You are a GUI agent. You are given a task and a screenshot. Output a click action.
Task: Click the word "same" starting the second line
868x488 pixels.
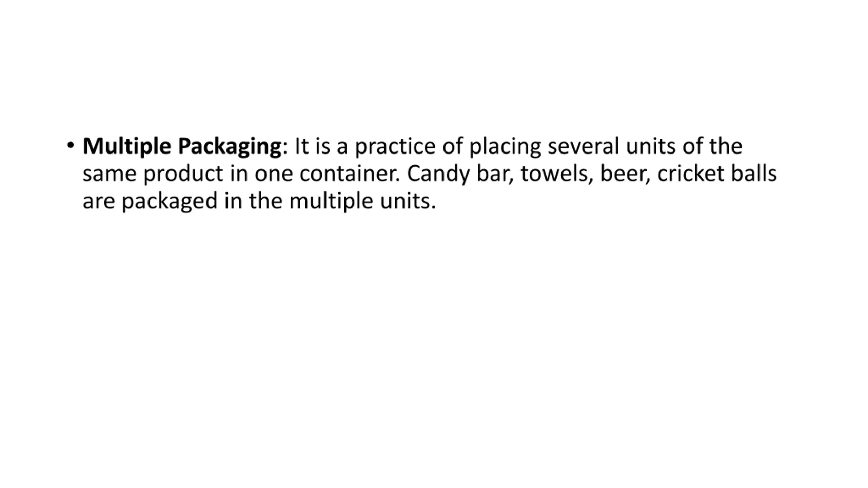[x=110, y=174]
